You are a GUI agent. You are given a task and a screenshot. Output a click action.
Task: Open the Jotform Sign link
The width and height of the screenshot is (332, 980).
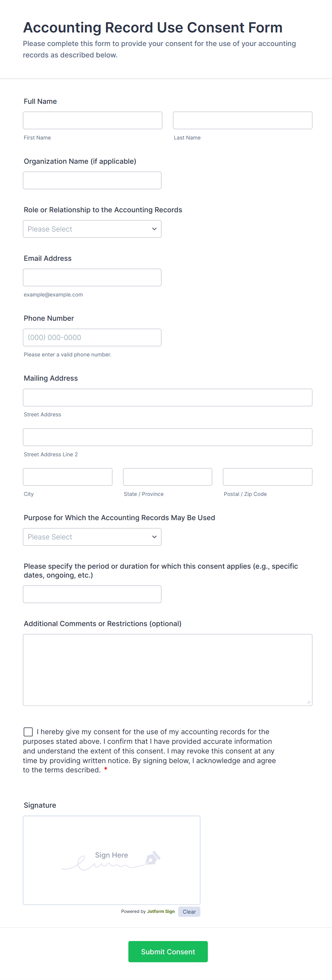161,912
